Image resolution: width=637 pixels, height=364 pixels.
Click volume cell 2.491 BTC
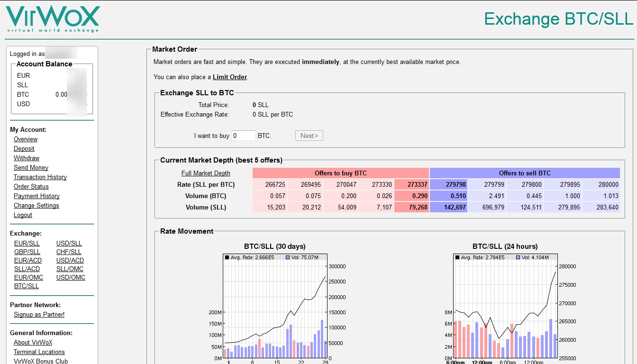487,196
